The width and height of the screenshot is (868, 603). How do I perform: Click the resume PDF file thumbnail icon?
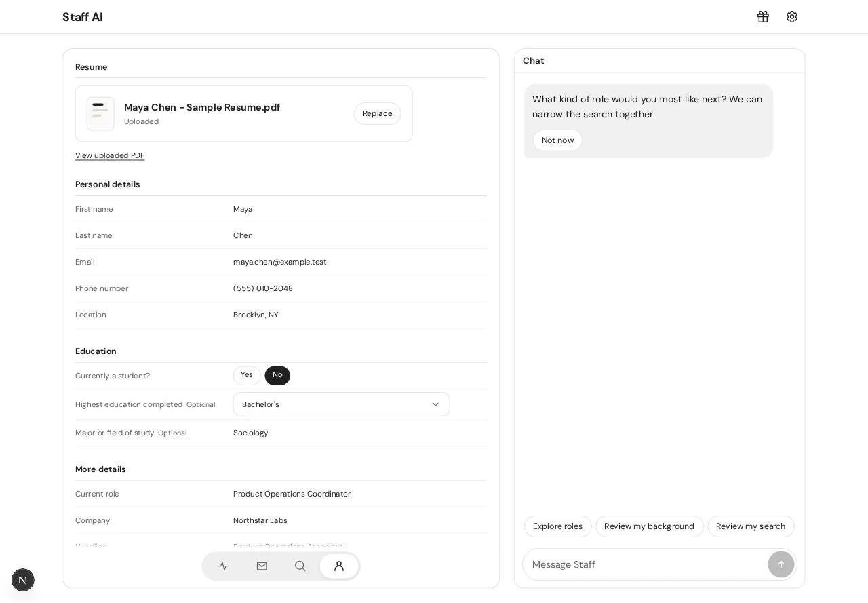[x=100, y=113]
